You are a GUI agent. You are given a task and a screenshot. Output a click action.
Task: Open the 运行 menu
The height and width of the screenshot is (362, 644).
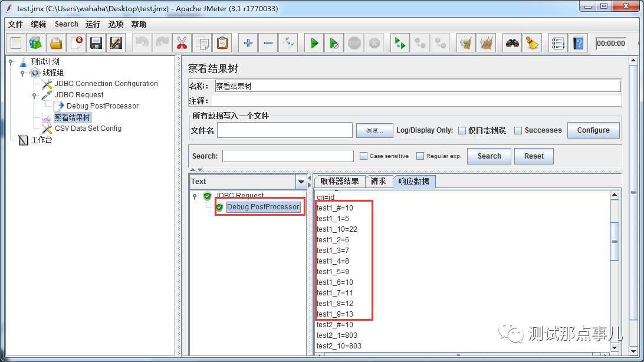point(93,24)
